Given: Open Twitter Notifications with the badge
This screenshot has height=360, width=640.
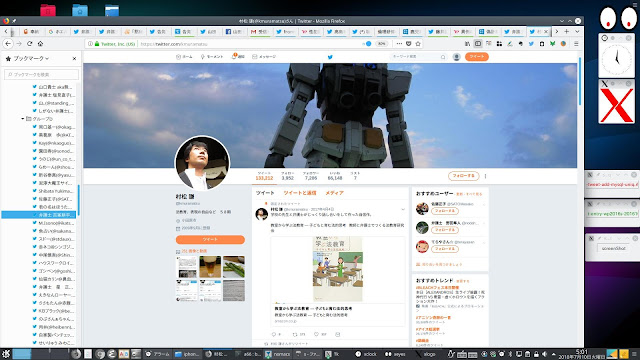Looking at the screenshot, I should click(238, 57).
